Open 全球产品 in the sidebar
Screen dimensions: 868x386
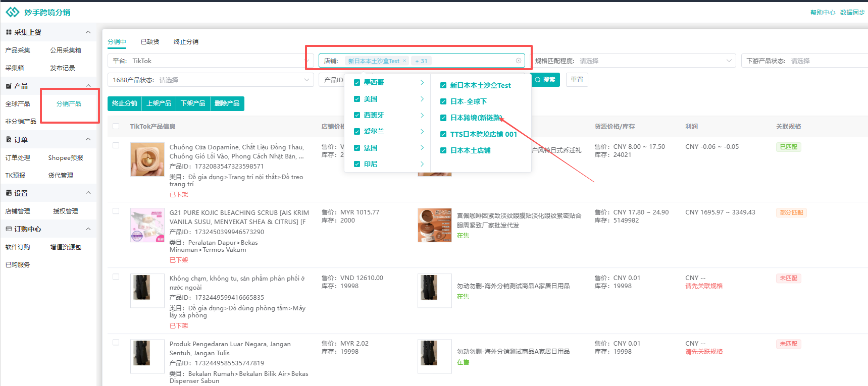[18, 103]
